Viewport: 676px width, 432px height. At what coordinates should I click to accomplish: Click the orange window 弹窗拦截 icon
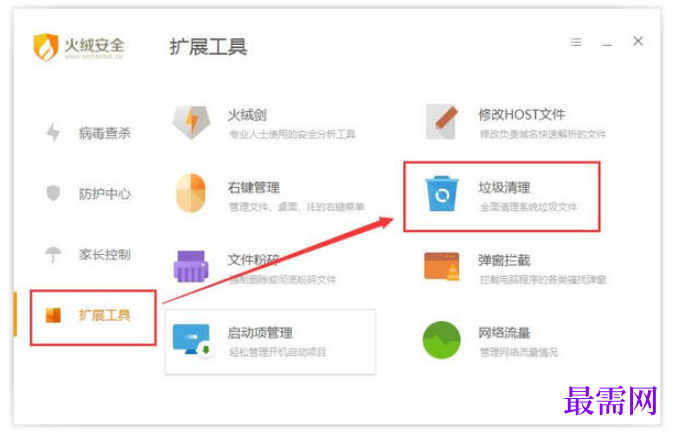(441, 266)
